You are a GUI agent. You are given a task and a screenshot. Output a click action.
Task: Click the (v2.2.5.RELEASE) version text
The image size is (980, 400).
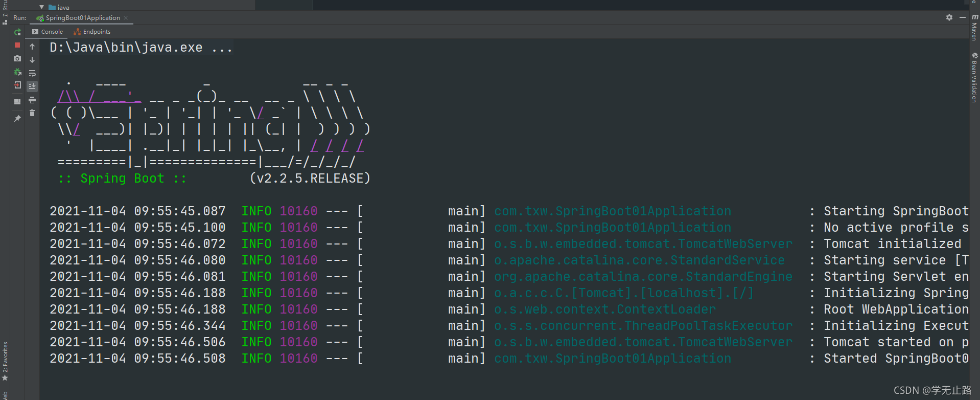click(310, 179)
